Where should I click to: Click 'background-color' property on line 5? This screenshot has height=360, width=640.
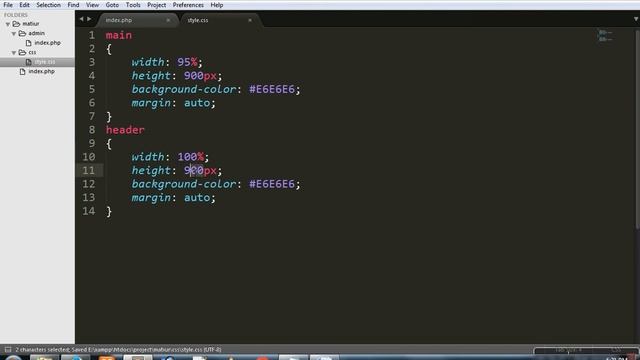click(x=184, y=89)
